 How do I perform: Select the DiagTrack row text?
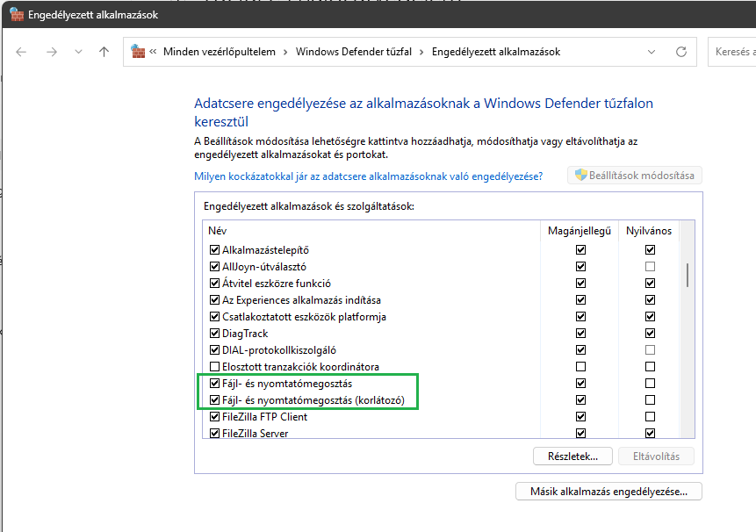[245, 334]
